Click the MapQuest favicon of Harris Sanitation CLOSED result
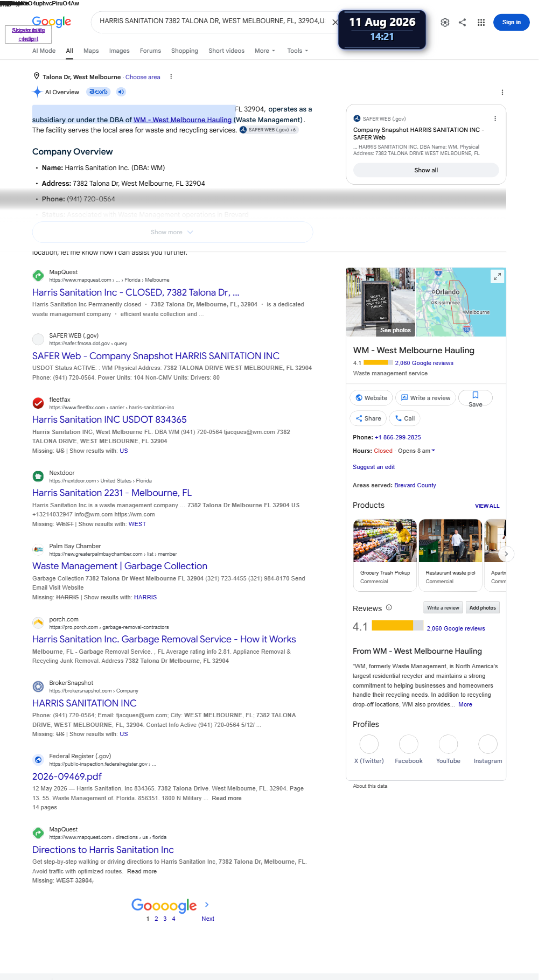 coord(38,276)
